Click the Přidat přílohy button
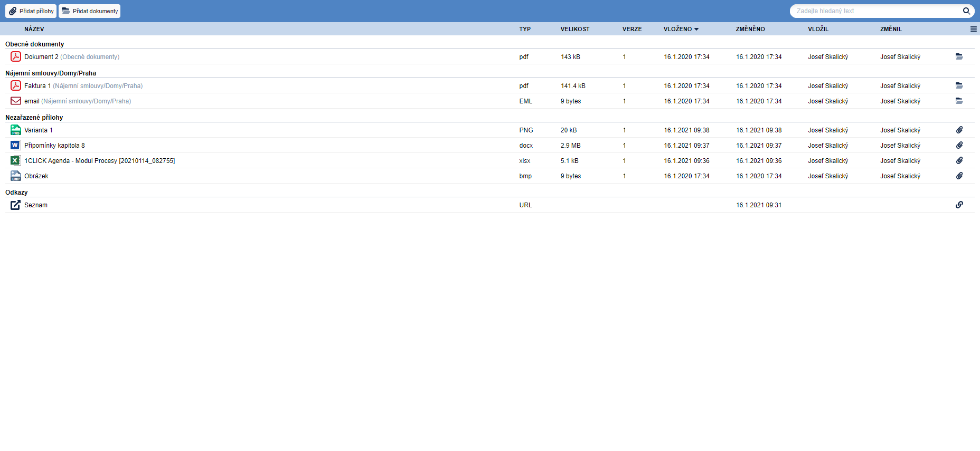 pos(31,11)
